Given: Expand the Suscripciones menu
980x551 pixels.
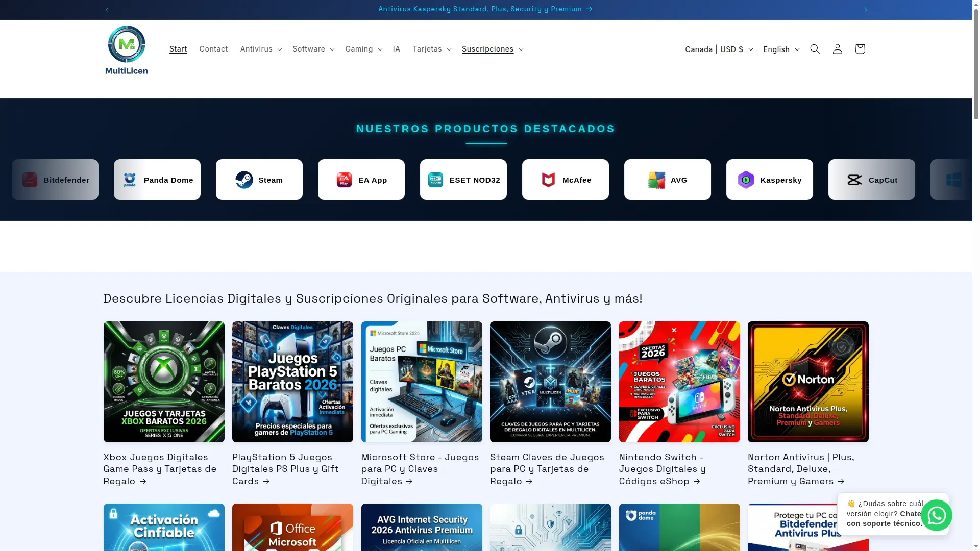Looking at the screenshot, I should point(493,49).
